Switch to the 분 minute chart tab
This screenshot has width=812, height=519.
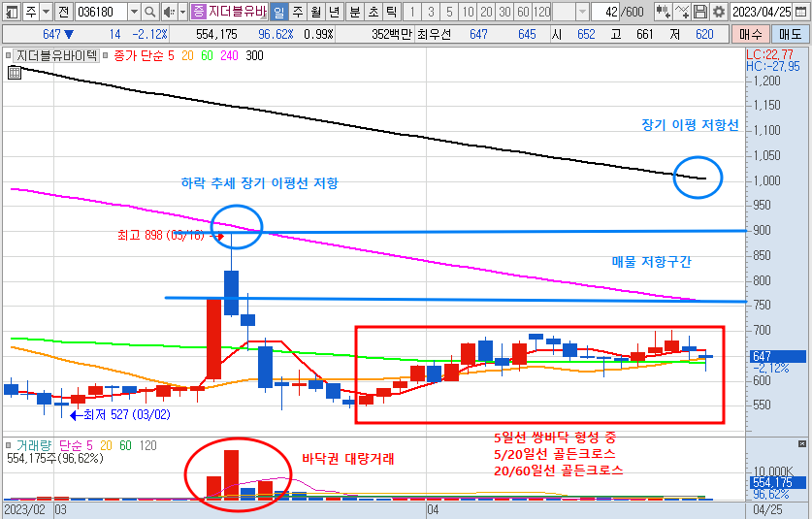(355, 12)
